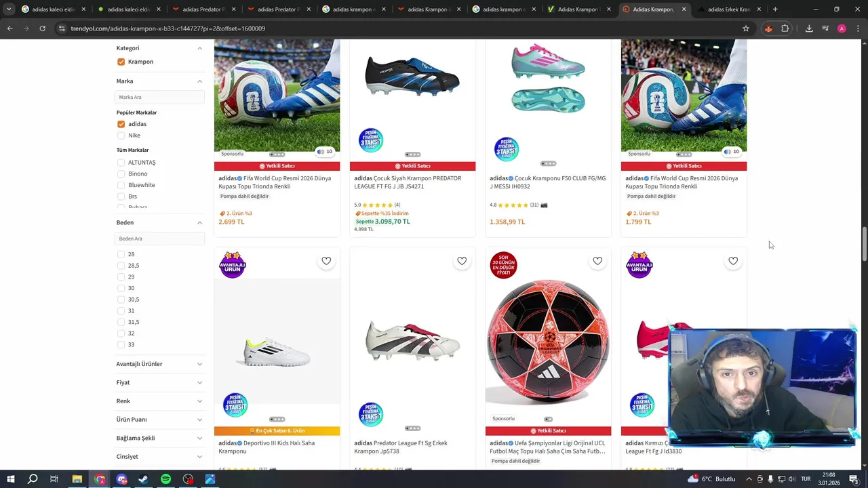Favorite the Predator League Ft Sg shoe

[462, 261]
